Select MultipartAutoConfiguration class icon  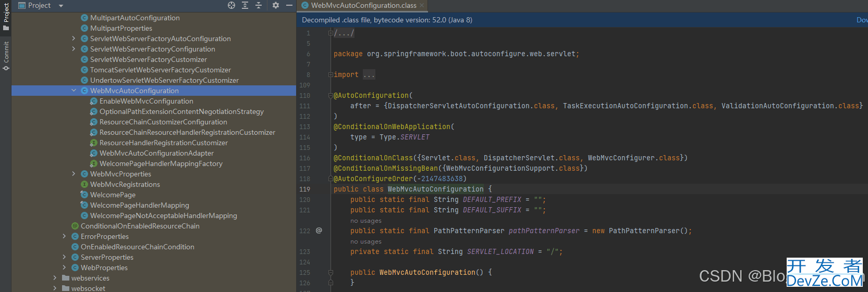tap(84, 18)
